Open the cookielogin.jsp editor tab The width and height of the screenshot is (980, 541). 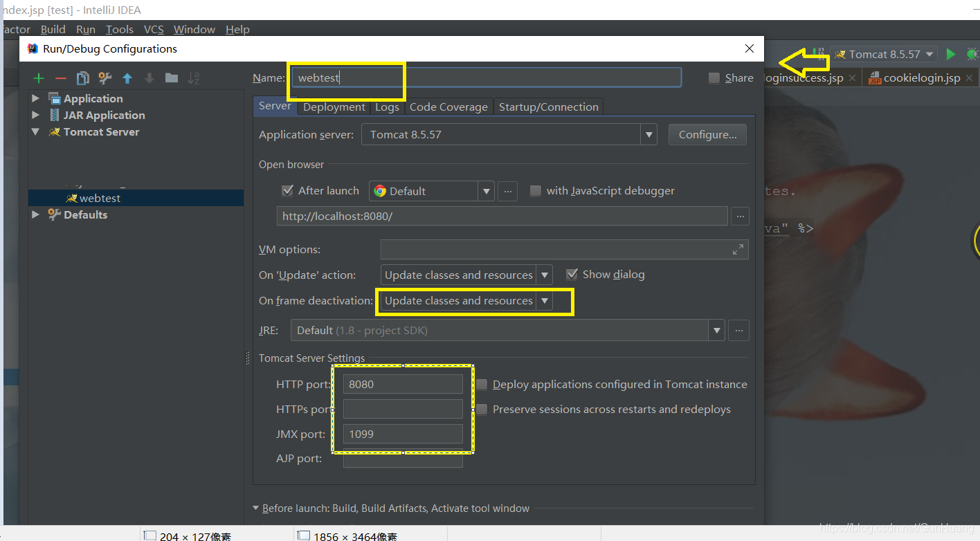coord(920,78)
